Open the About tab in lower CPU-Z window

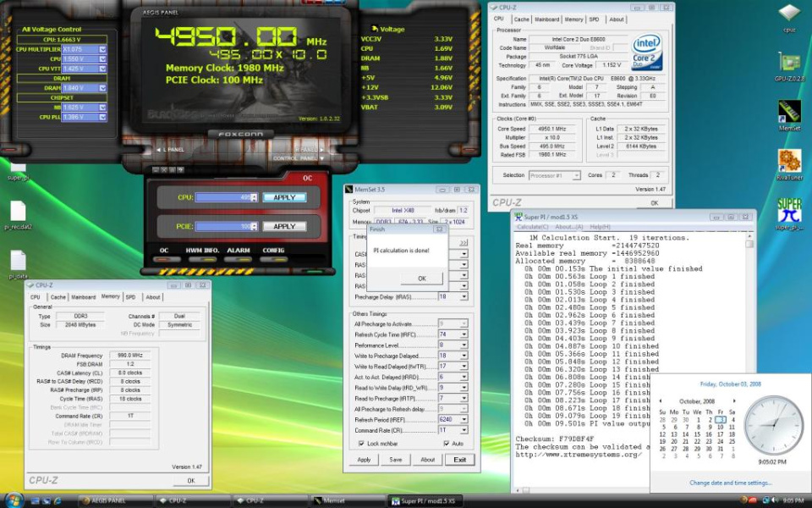[x=153, y=297]
